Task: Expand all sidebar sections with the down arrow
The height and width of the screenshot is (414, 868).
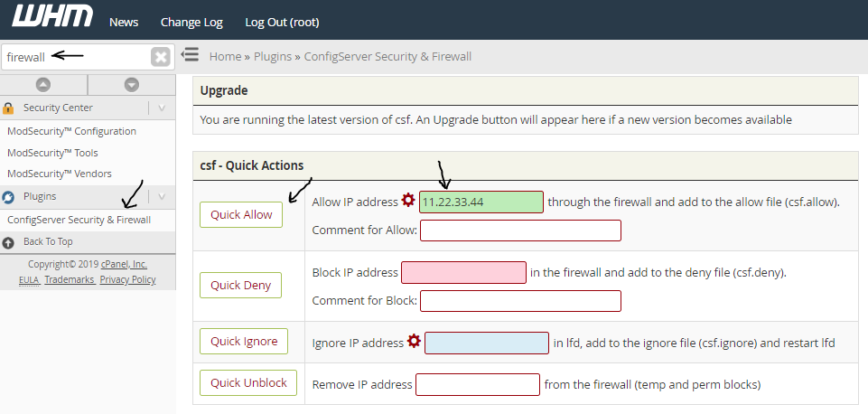Action: pyautogui.click(x=131, y=85)
